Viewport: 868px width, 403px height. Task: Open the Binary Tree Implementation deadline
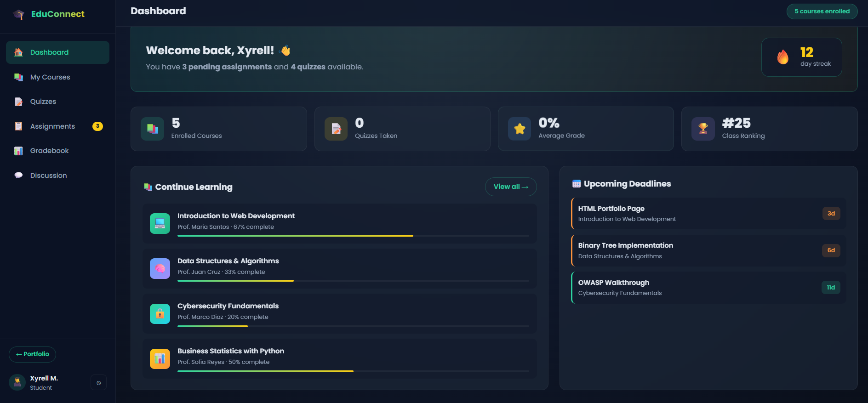click(x=708, y=250)
